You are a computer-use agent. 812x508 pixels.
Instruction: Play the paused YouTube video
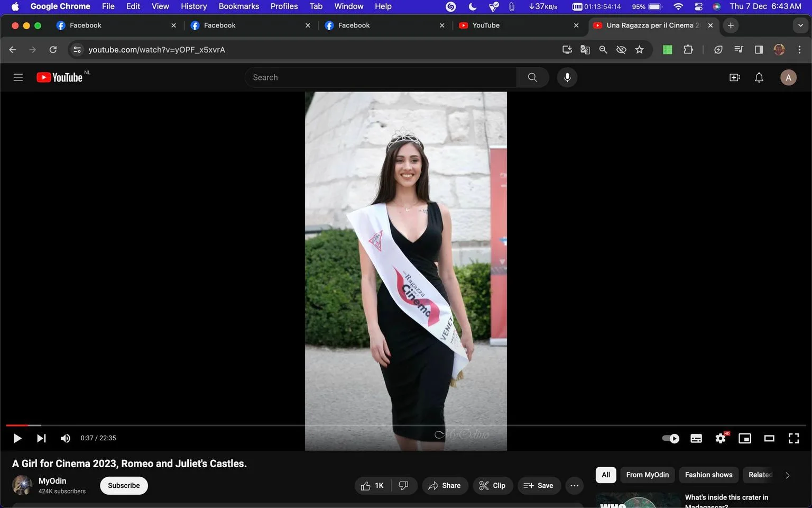(x=17, y=438)
